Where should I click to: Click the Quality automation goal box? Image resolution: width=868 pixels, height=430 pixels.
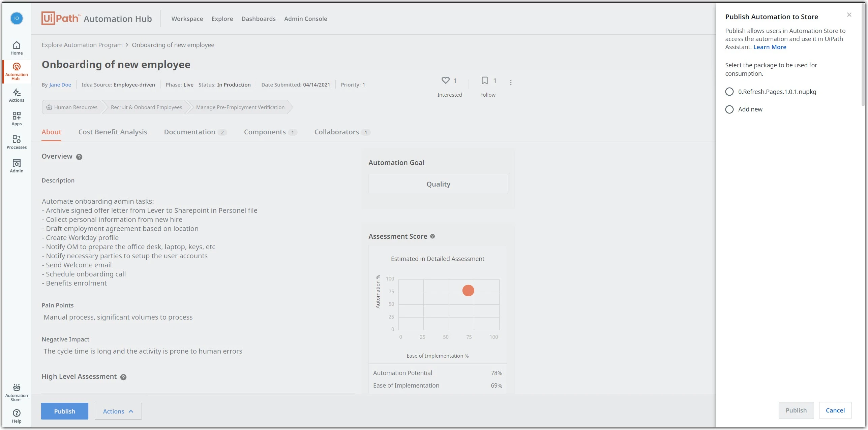(438, 184)
